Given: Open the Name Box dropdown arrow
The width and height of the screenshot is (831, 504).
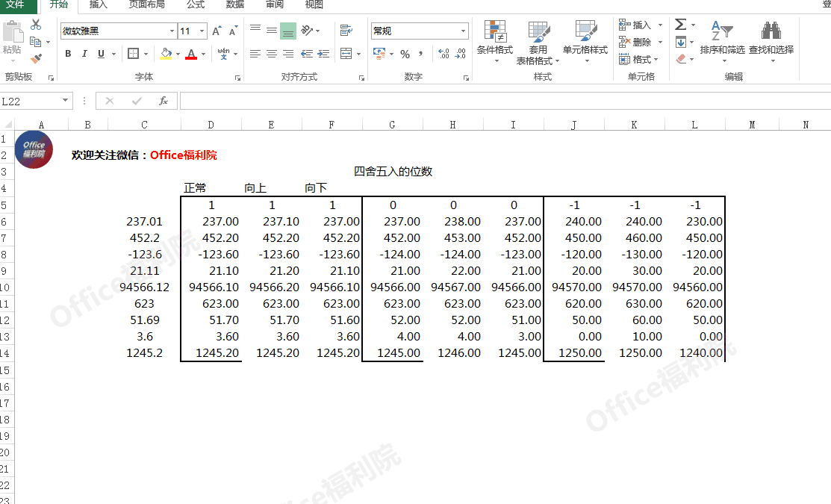Looking at the screenshot, I should point(66,101).
